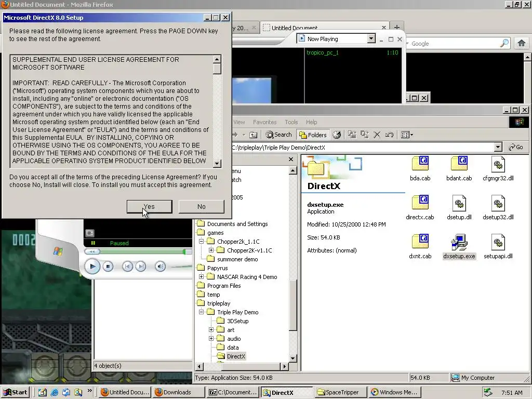Screen dimensions: 532x399
Task: Accept the DirectX license with Yes
Action: coord(149,207)
